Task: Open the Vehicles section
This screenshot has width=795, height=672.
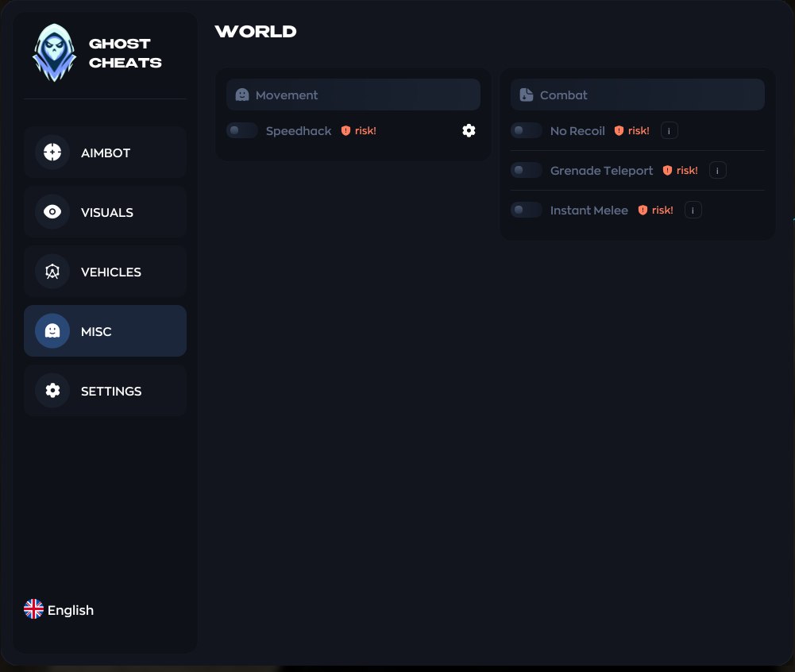Action: (x=105, y=272)
